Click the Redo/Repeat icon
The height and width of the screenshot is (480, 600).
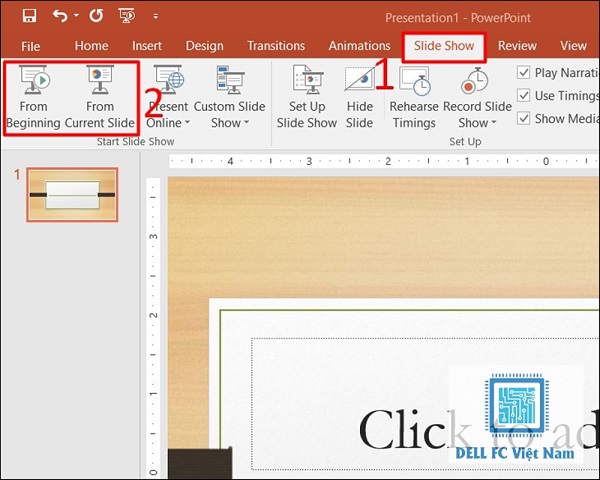(x=96, y=16)
